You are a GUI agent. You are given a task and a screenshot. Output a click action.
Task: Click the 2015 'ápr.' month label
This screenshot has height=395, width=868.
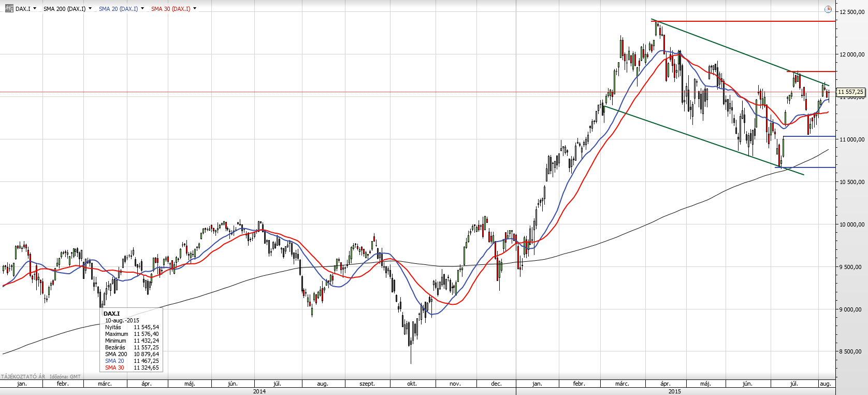tap(665, 384)
